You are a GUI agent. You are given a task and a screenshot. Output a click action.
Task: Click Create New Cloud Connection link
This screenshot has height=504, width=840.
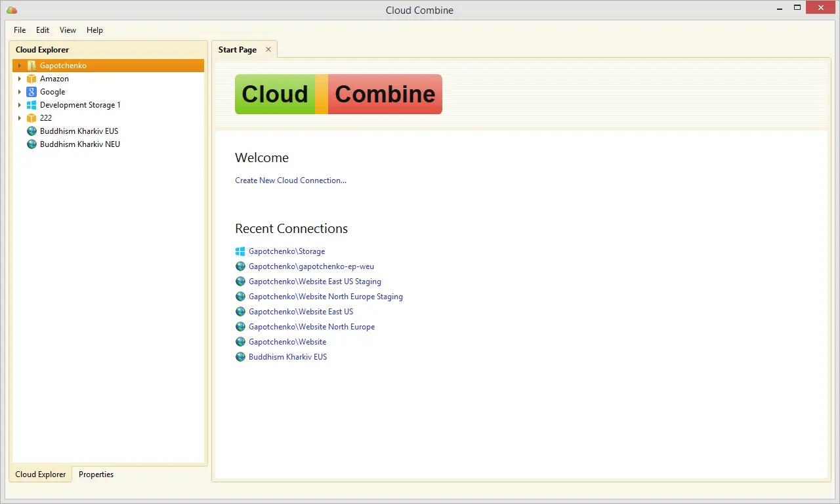(x=291, y=180)
